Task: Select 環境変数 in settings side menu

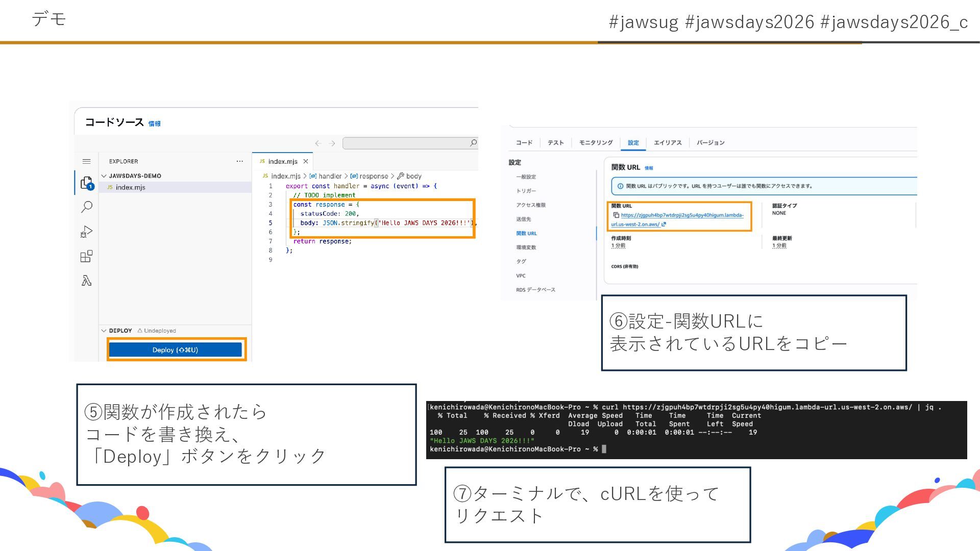Action: pyautogui.click(x=526, y=247)
